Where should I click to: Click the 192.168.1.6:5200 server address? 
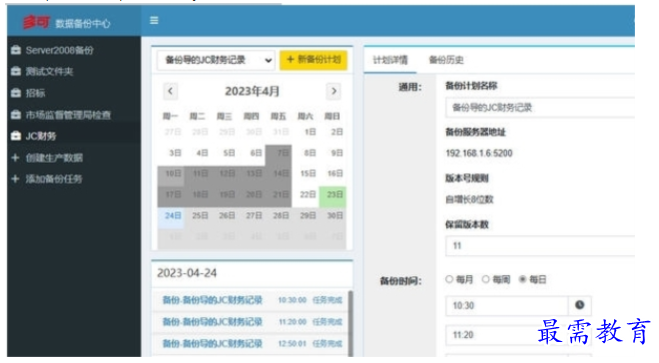tap(479, 153)
